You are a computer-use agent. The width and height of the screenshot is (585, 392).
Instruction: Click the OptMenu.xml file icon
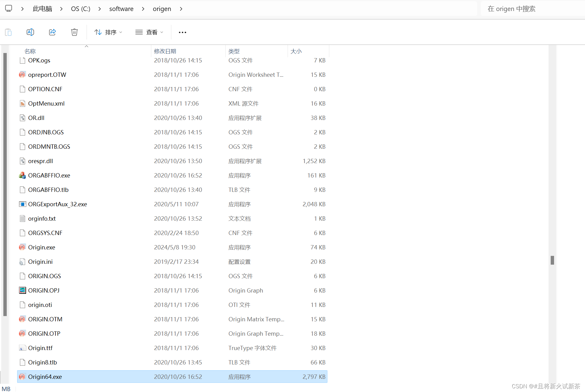22,103
